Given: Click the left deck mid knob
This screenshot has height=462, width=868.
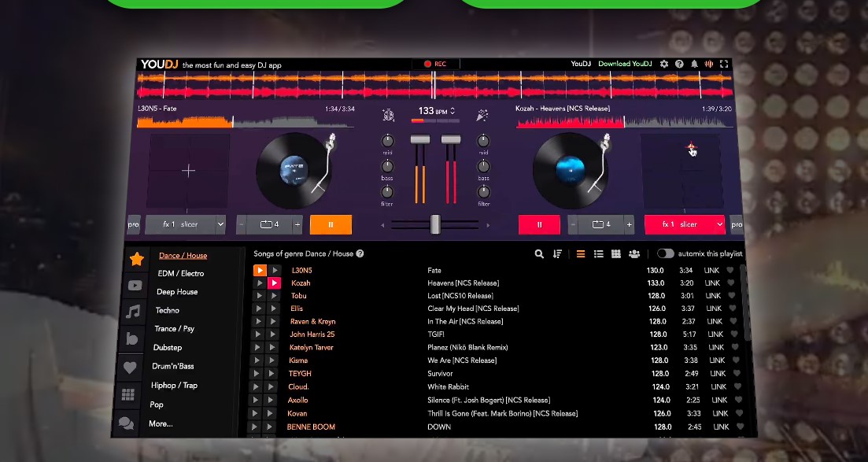Looking at the screenshot, I should pyautogui.click(x=387, y=141).
